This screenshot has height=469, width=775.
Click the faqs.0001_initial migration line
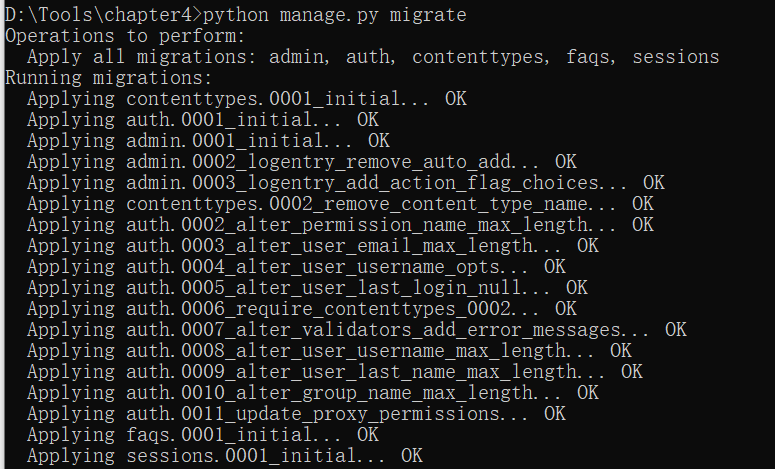(x=202, y=434)
